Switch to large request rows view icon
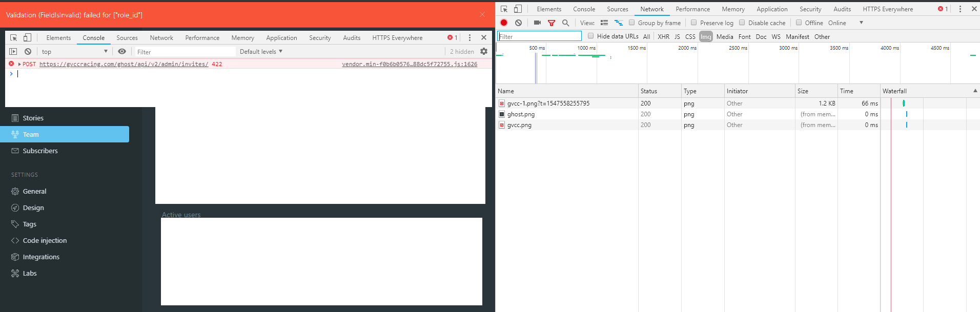980x312 pixels. click(x=604, y=23)
